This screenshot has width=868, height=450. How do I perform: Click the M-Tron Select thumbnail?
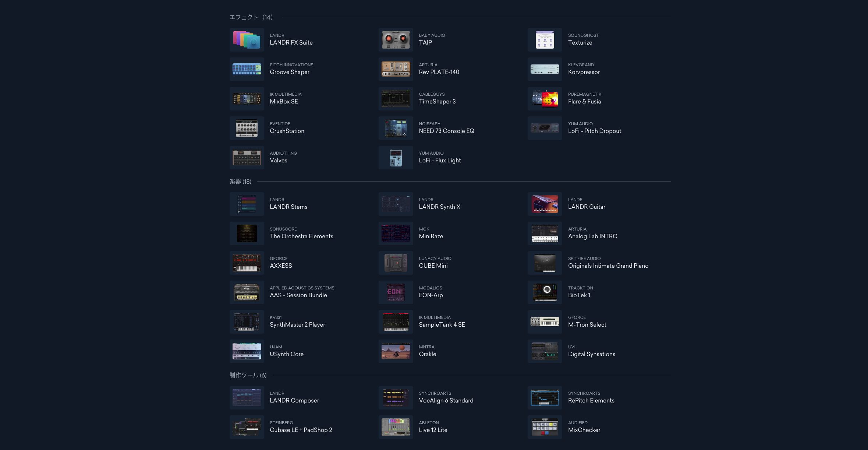pyautogui.click(x=545, y=322)
